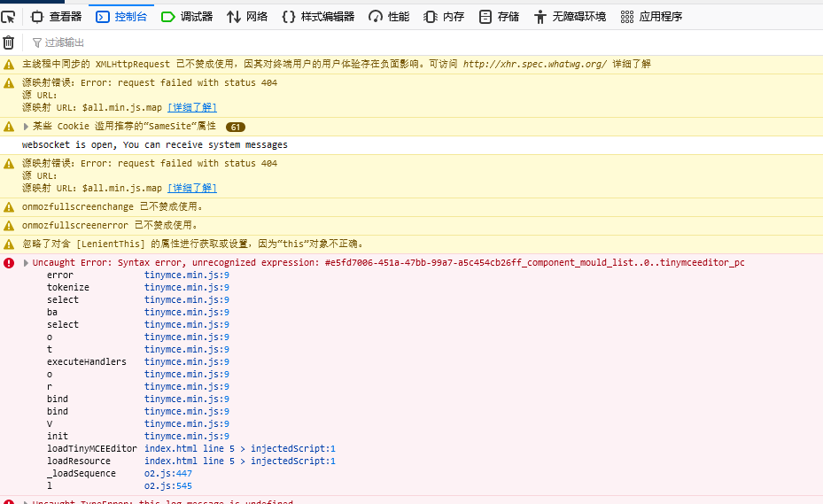The height and width of the screenshot is (504, 823).
Task: Open the 调试器 debugger tab
Action: [x=187, y=17]
